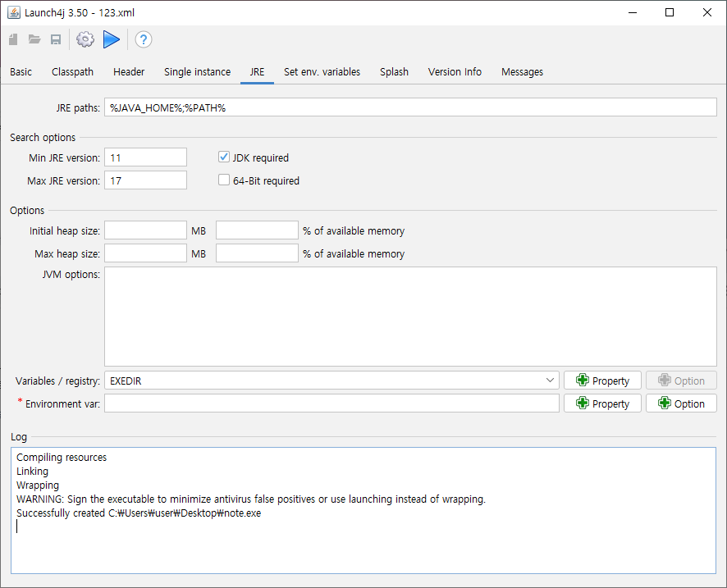Save configuration with the floppy disk icon
This screenshot has height=588, width=727.
56,40
